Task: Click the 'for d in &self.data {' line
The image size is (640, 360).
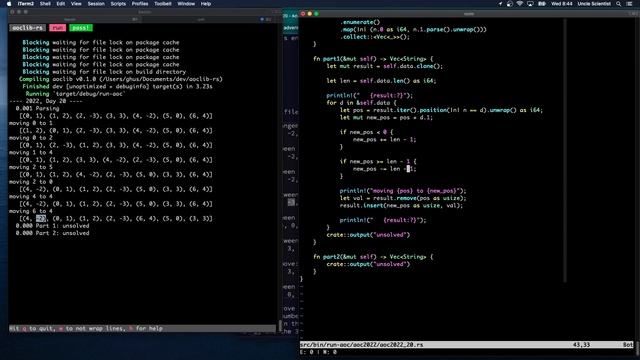Action: (361, 103)
